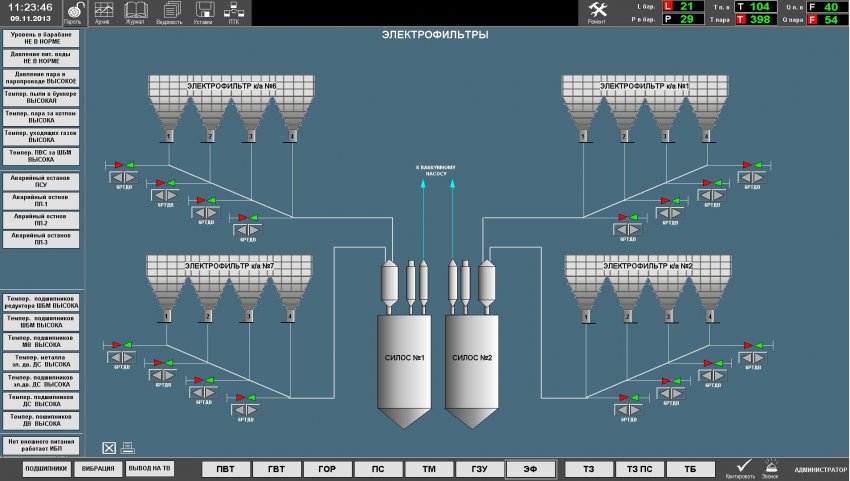Viewport: 850px width, 481px height.
Task: Switch to the ТБ screen tab
Action: (x=690, y=469)
